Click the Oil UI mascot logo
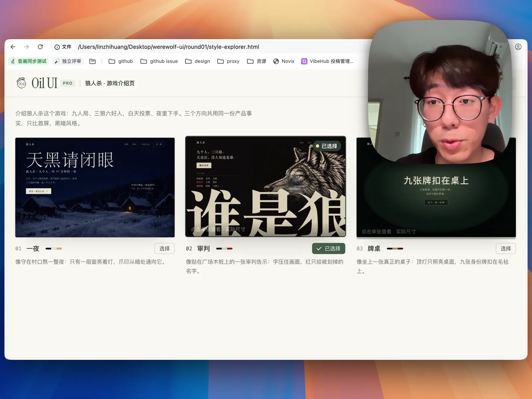This screenshot has width=532, height=399. pos(22,83)
